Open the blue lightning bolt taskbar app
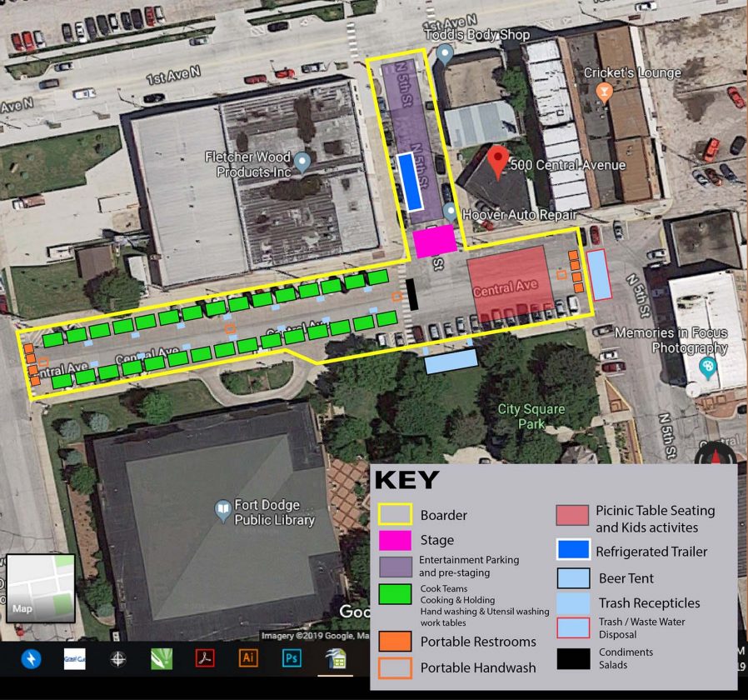Image resolution: width=748 pixels, height=700 pixels. point(31,659)
